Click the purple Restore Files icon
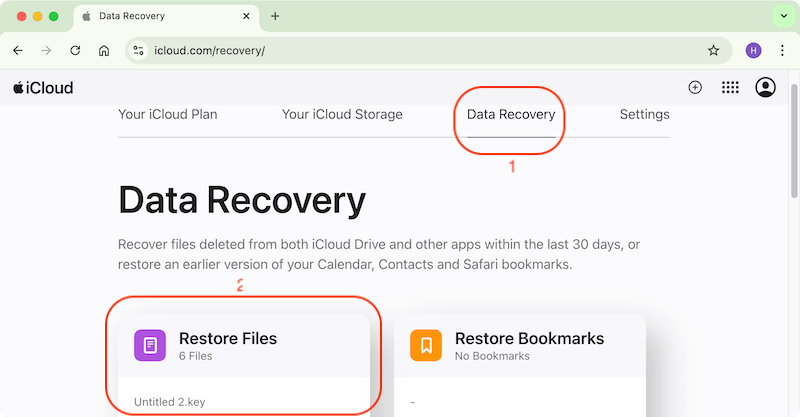The image size is (800, 417). pos(150,346)
